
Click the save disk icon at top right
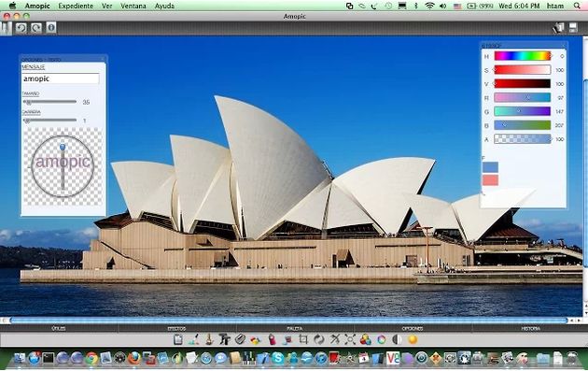point(573,27)
